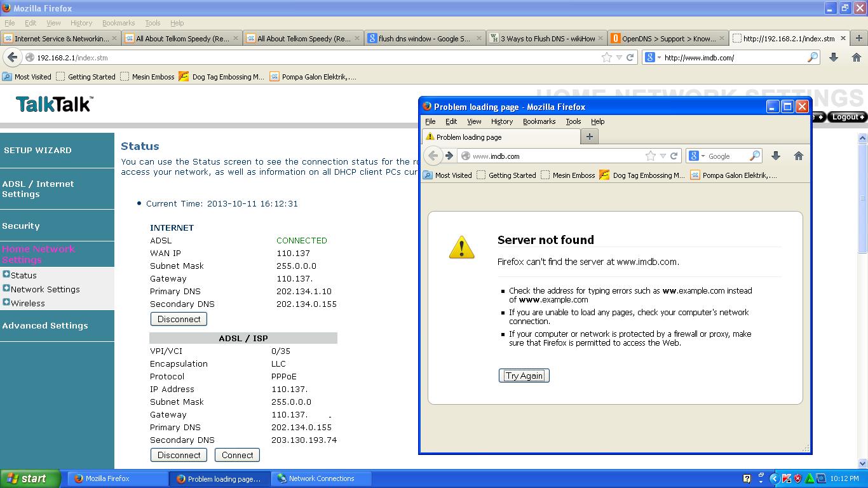The image size is (868, 488).
Task: Close the flush dns window Google tab
Action: coord(478,38)
